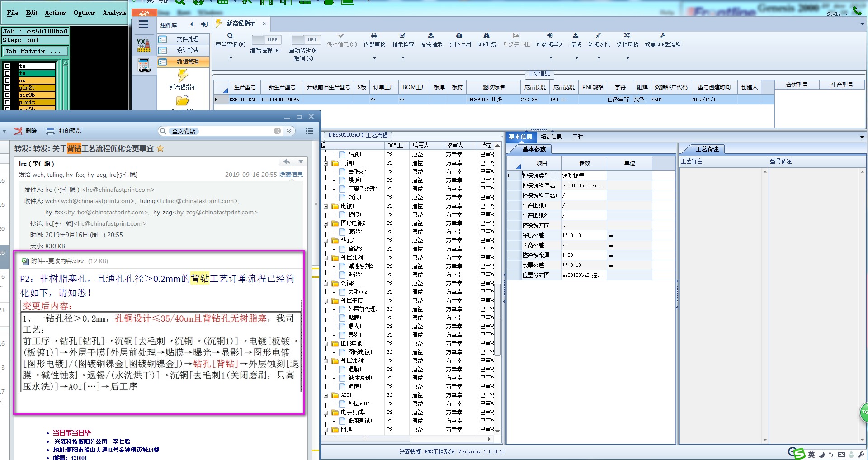Toggle the 'cs' layer checkbox in Genesis
This screenshot has height=460, width=868.
coord(7,81)
